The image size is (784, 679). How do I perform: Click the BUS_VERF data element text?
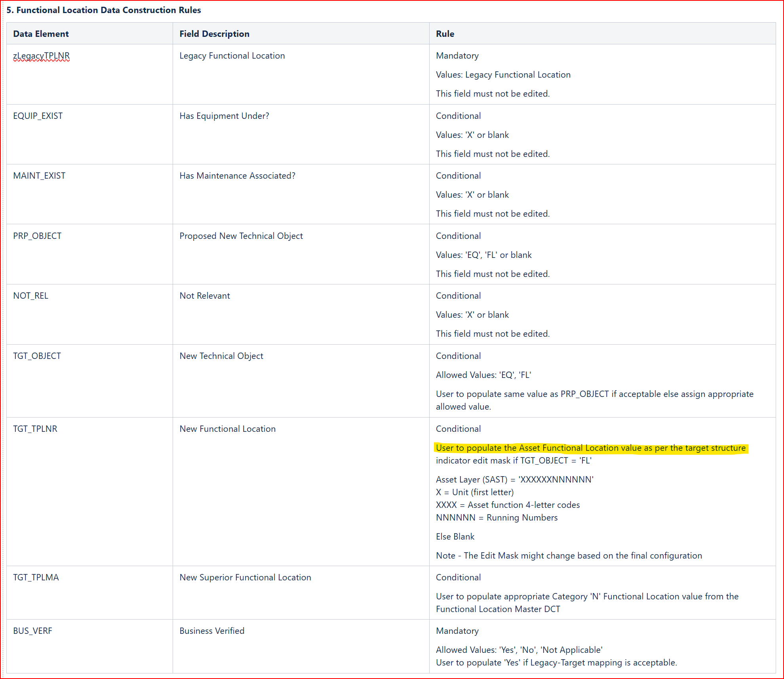coord(32,631)
